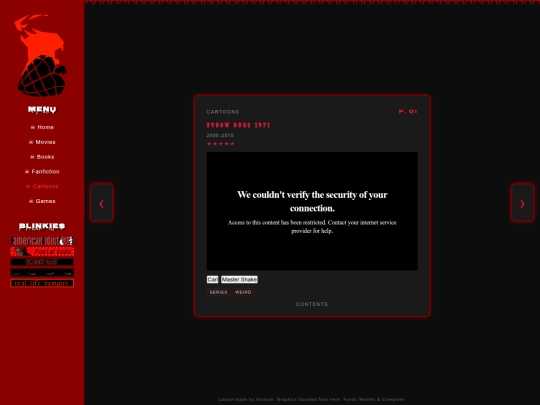Image resolution: width=540 pixels, height=405 pixels.
Task: Click the real life vampire blinkie
Action: 42,283
